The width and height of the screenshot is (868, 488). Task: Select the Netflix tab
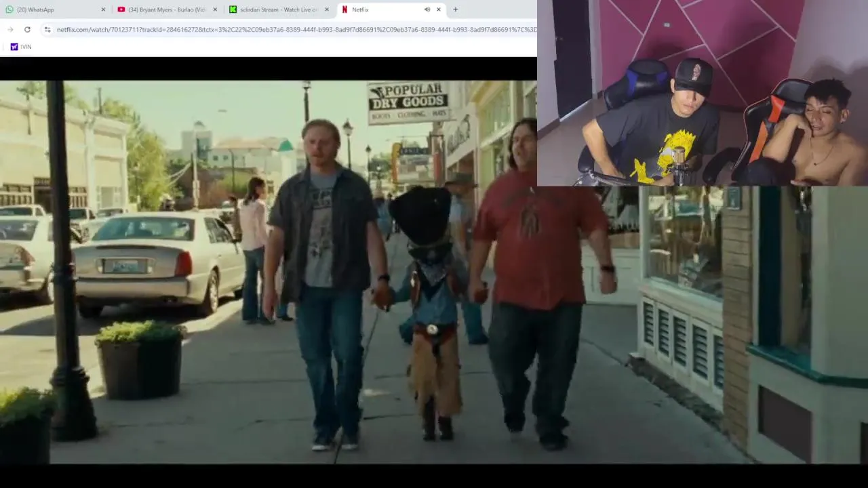391,9
